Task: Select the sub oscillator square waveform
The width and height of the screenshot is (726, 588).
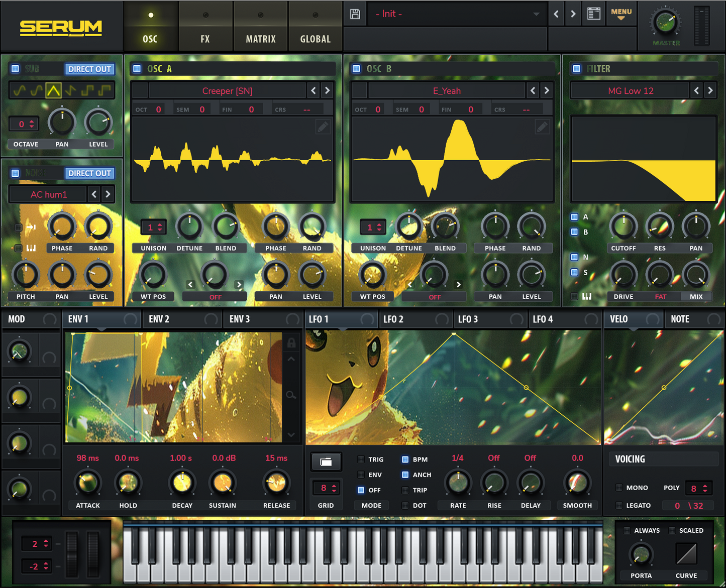Action: pos(87,90)
